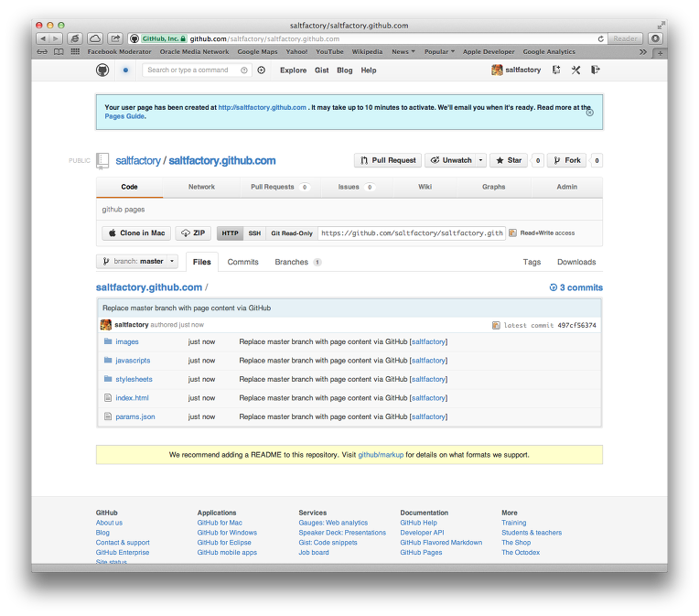The width and height of the screenshot is (699, 616).
Task: Click the Pull Request button
Action: coord(388,160)
